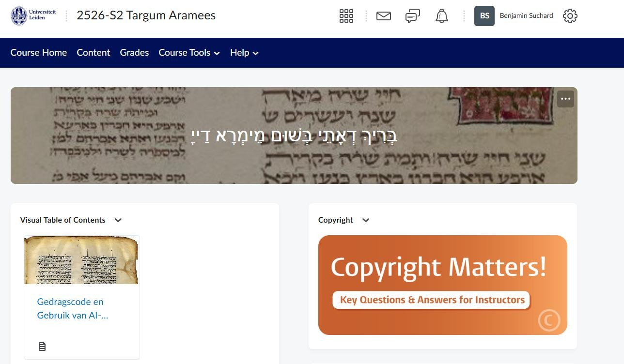Click the BS profile avatar
624x364 pixels.
pos(484,16)
